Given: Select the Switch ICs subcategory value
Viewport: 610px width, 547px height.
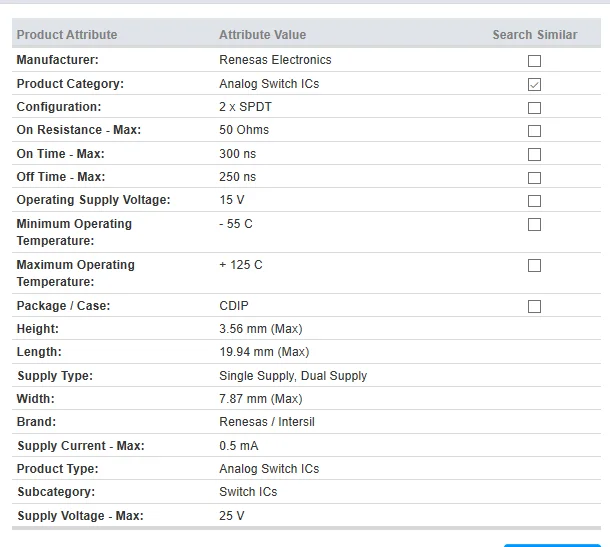Looking at the screenshot, I should [x=248, y=492].
